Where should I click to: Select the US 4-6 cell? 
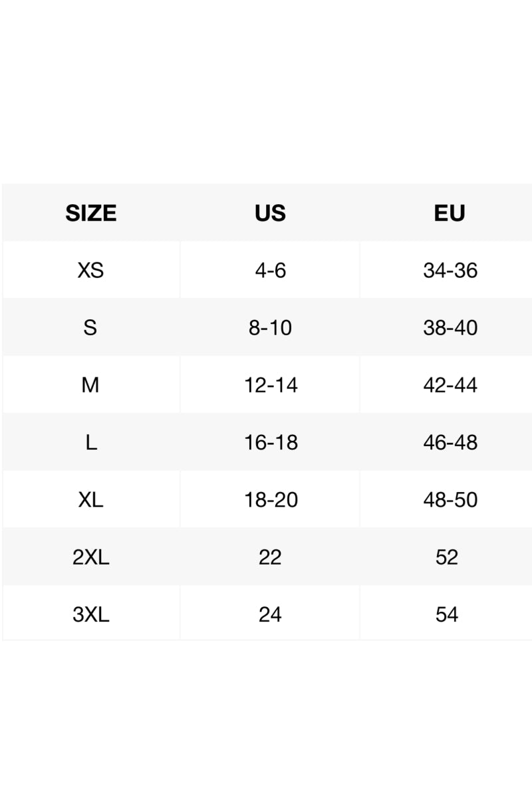[270, 271]
